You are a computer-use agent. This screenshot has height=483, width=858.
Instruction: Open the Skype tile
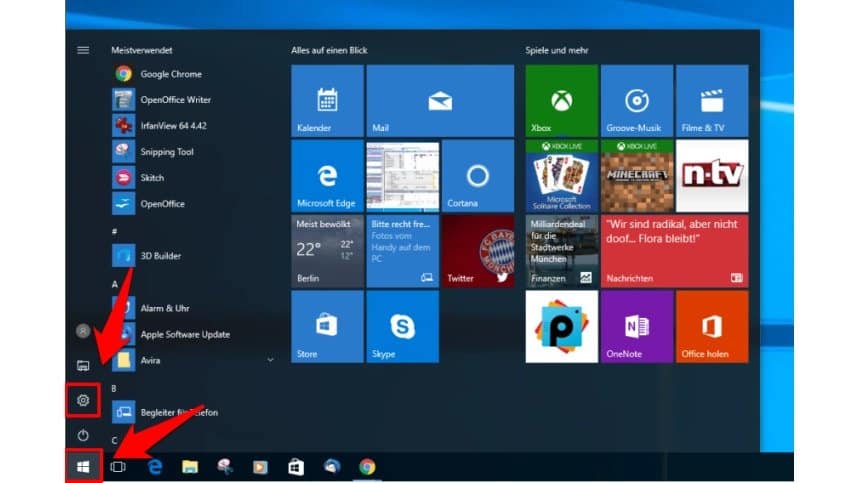tap(402, 327)
